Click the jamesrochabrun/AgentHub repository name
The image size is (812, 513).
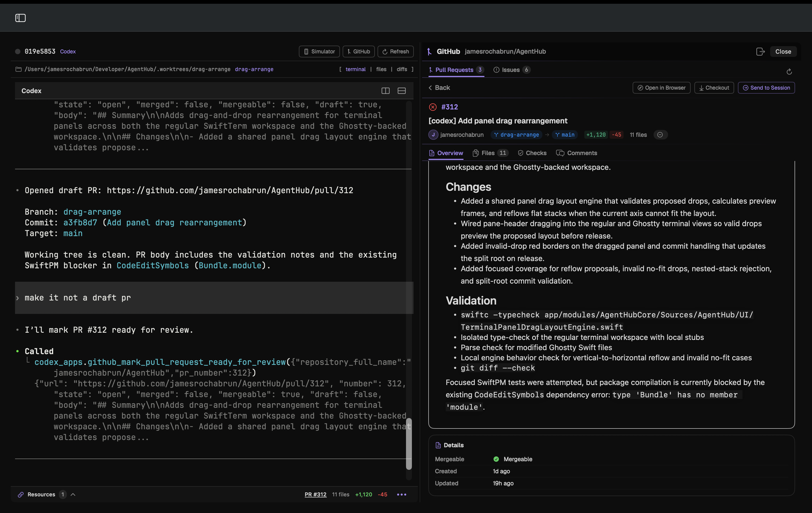505,52
